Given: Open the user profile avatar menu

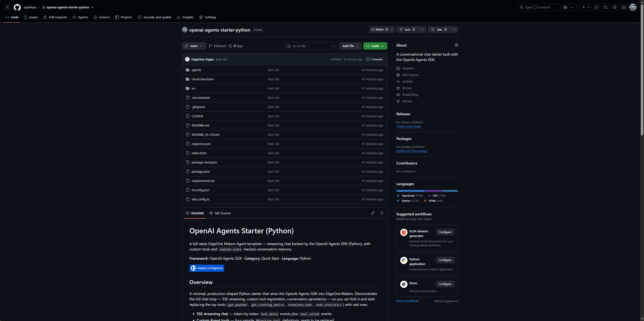Looking at the screenshot, I should pos(633,7).
